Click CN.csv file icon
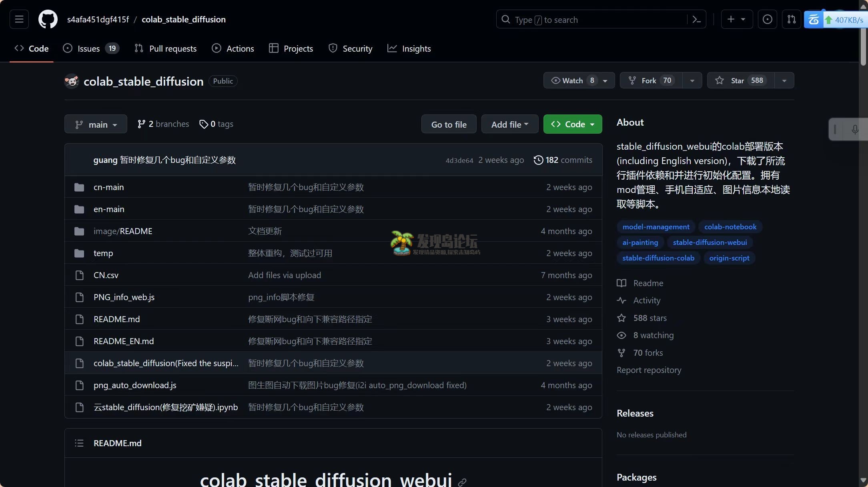The height and width of the screenshot is (487, 868). point(80,275)
